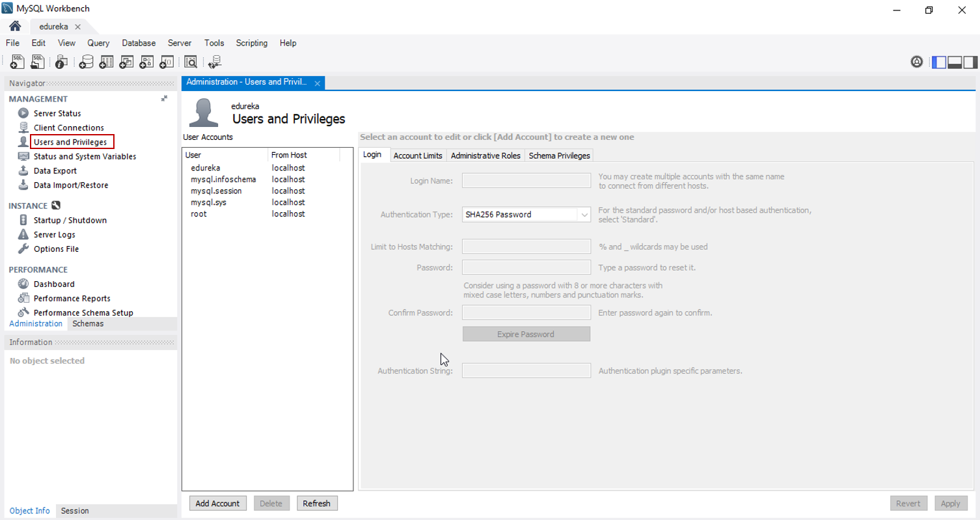Open the Help menu
Viewport: 980px width, 520px height.
[288, 43]
